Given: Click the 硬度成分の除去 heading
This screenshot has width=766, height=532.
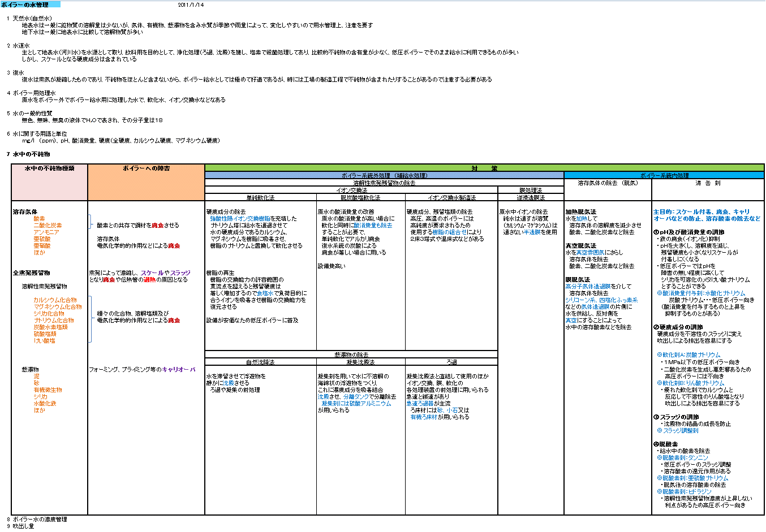Looking at the screenshot, I should [x=226, y=212].
